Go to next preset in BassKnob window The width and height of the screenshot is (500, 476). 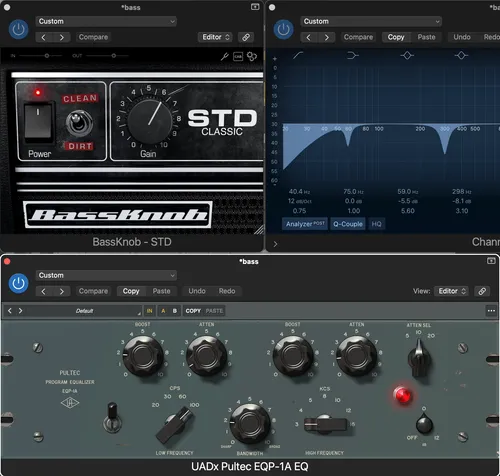(x=62, y=37)
